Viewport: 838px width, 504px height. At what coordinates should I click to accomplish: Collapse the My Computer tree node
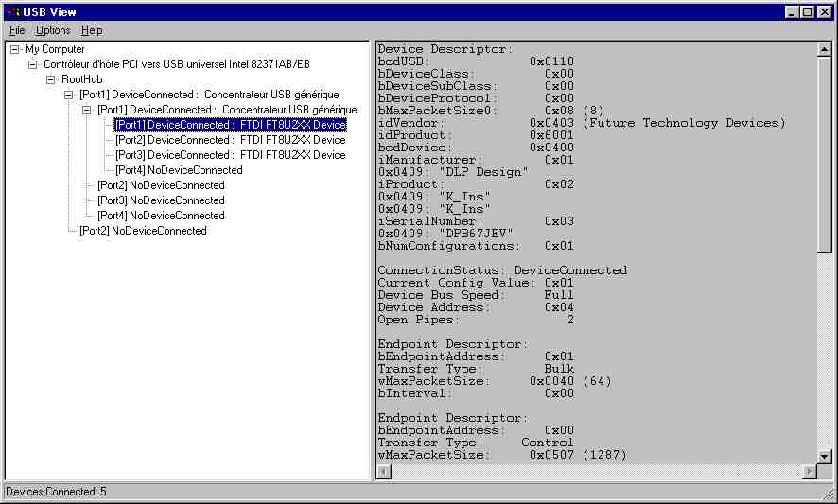click(15, 49)
